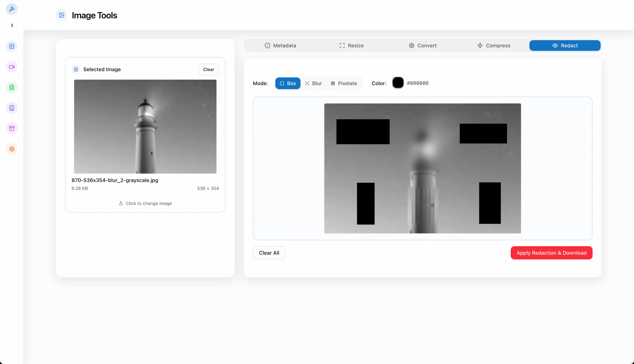
Task: Click the Image Tools header icon
Action: tap(62, 15)
